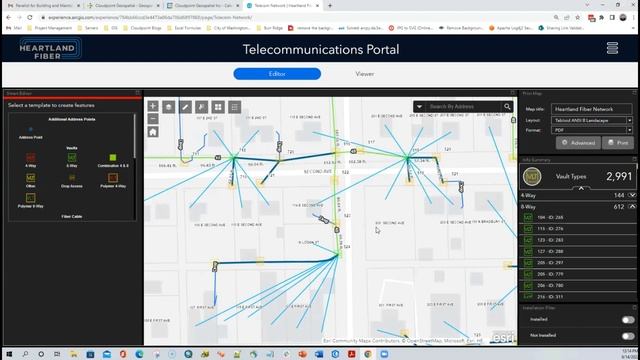Open the layers tool in map toolbar

tap(169, 107)
